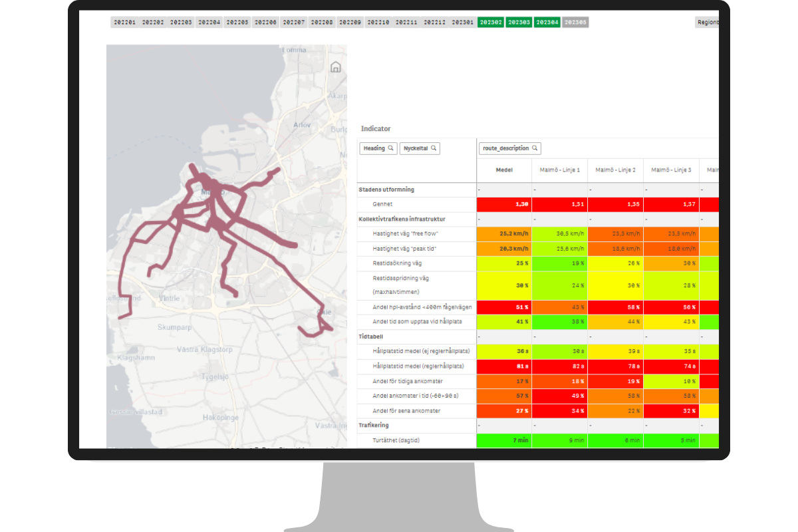Open the Nyckeltal search icon
Image resolution: width=798 pixels, height=532 pixels.
coord(432,148)
